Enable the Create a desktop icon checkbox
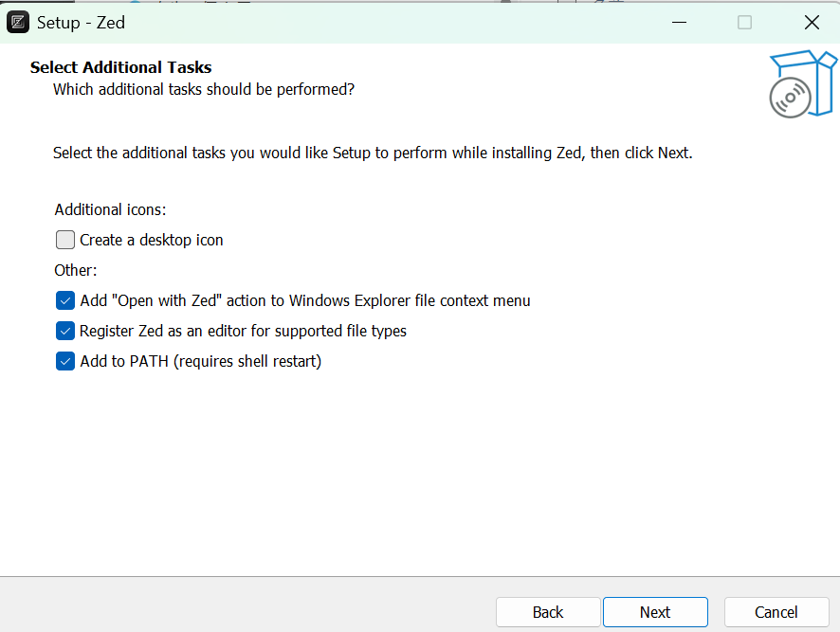 point(65,240)
